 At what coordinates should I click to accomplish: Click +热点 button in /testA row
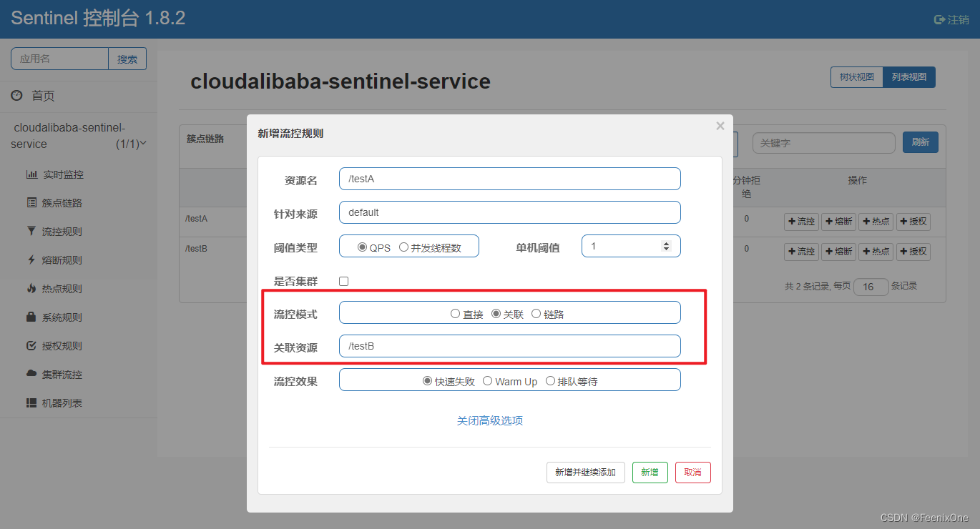[876, 222]
